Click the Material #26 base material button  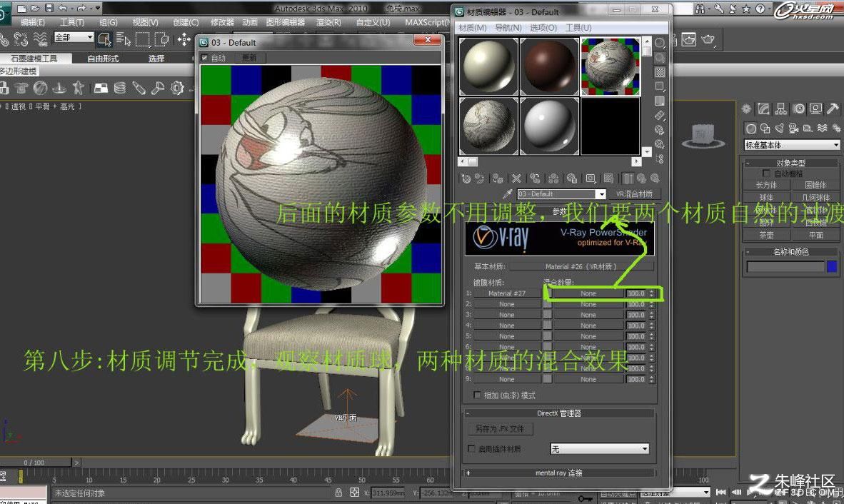click(581, 266)
